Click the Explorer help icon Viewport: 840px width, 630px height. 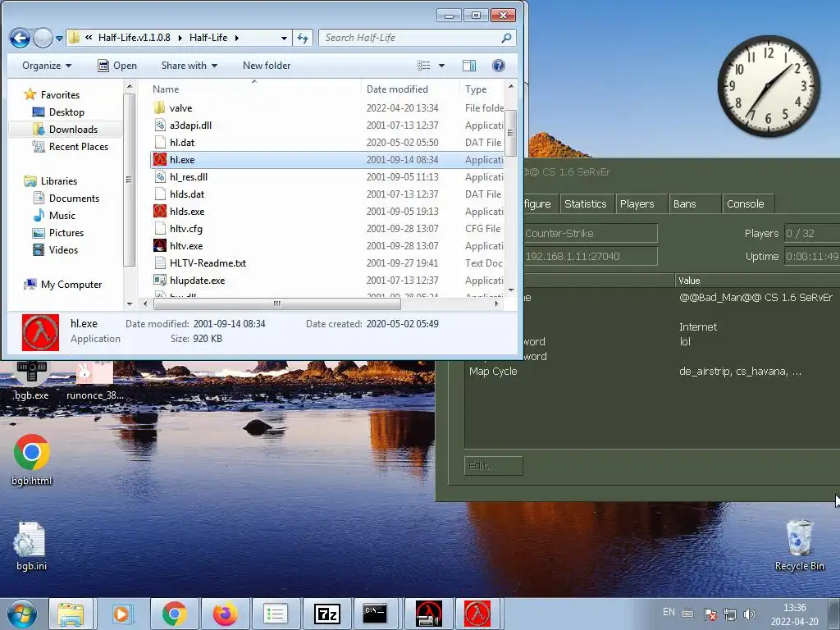[x=498, y=66]
